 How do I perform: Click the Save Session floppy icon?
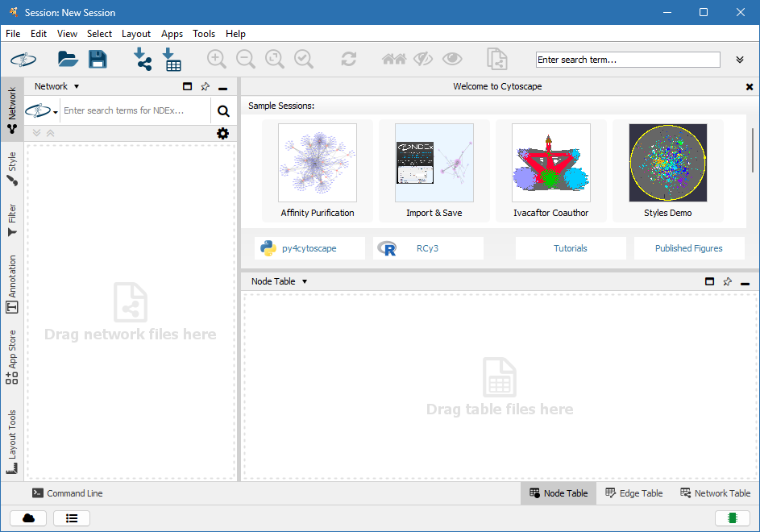[98, 59]
